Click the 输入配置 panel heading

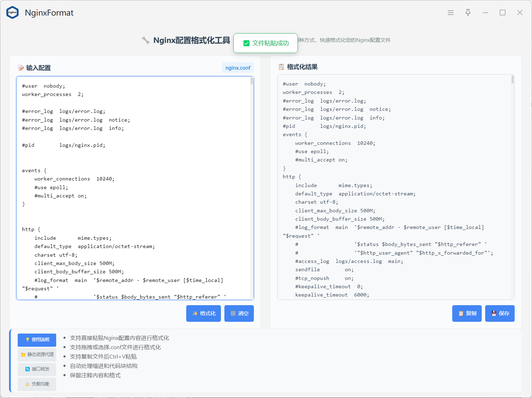click(x=38, y=68)
